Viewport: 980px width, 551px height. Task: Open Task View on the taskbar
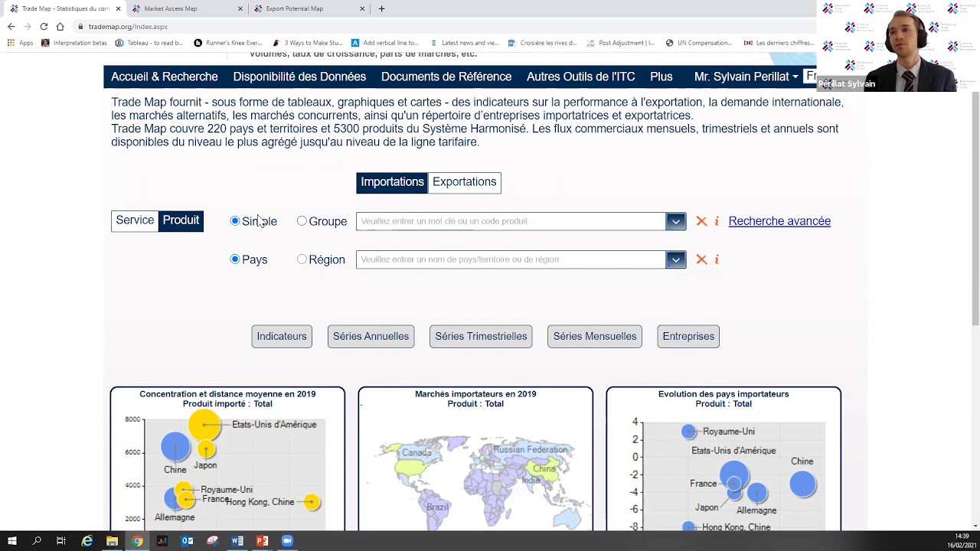coord(61,541)
